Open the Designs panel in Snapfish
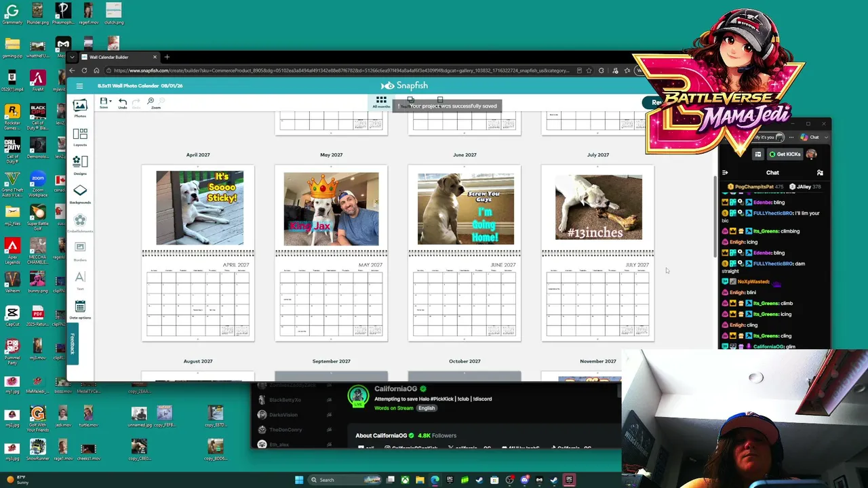Viewport: 868px width, 488px height. [x=80, y=165]
